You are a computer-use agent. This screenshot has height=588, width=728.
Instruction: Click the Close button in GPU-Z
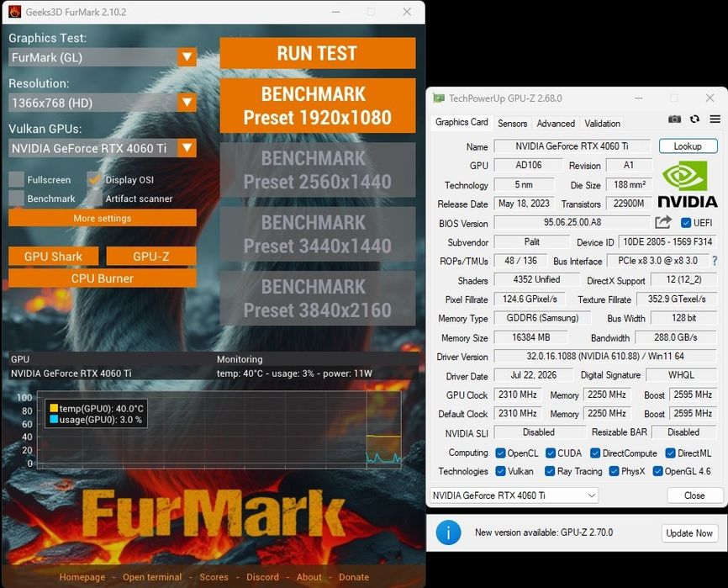pyautogui.click(x=694, y=495)
